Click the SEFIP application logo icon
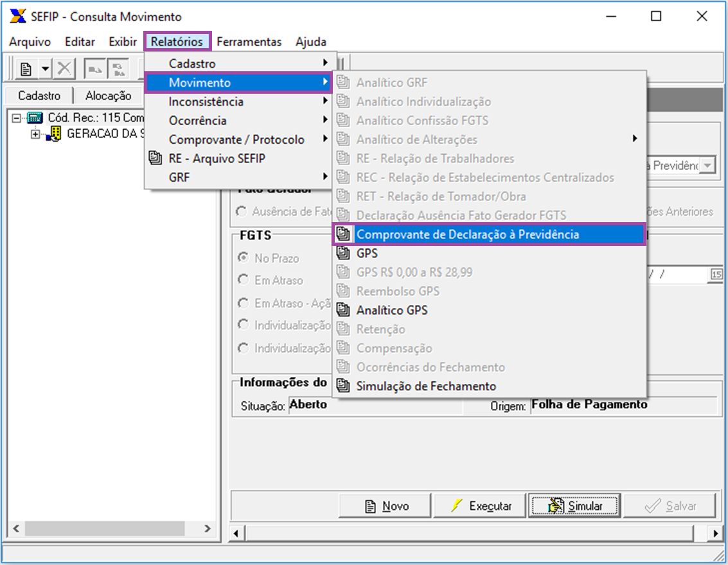Viewport: 728px width, 565px height. point(17,16)
